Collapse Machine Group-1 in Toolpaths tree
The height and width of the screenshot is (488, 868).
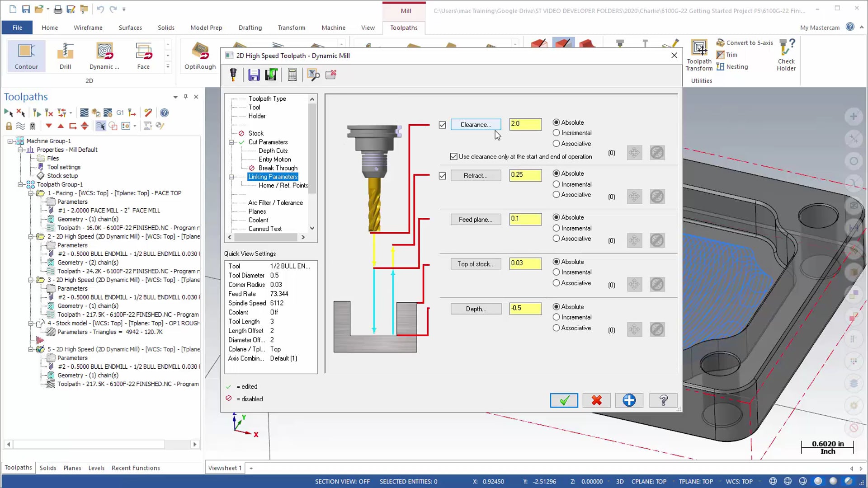pos(9,141)
